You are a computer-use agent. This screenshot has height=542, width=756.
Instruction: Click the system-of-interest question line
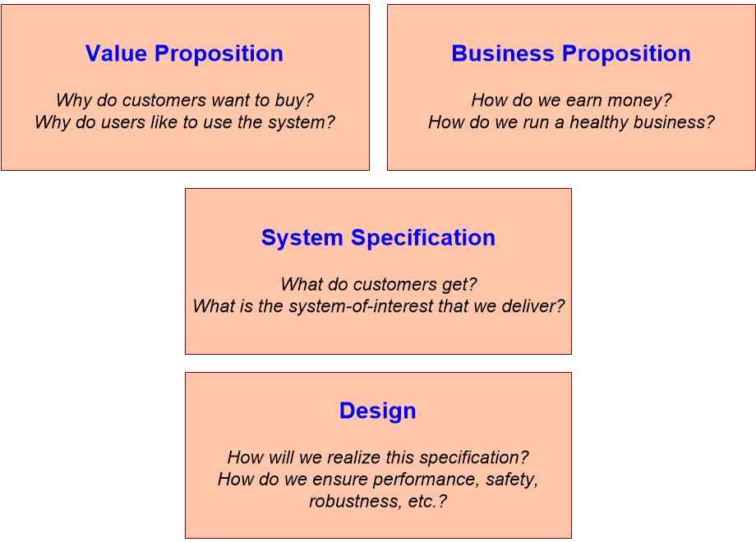coord(378,306)
